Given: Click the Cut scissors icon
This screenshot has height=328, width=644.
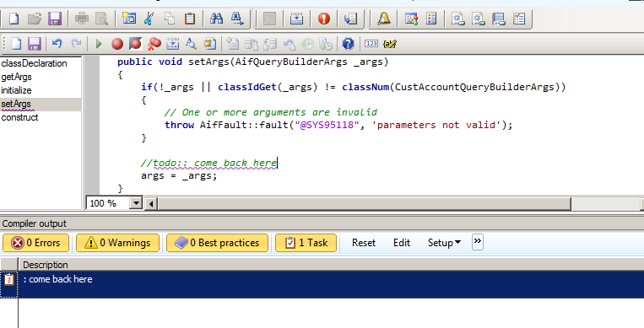Looking at the screenshot, I should coord(149,19).
